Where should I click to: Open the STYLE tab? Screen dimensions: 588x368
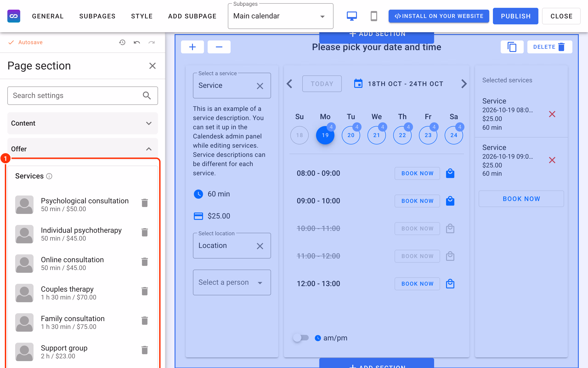[x=142, y=16]
